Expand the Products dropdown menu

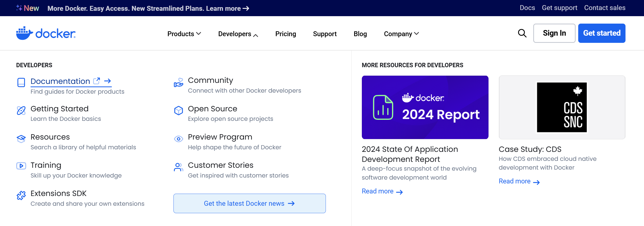click(184, 34)
